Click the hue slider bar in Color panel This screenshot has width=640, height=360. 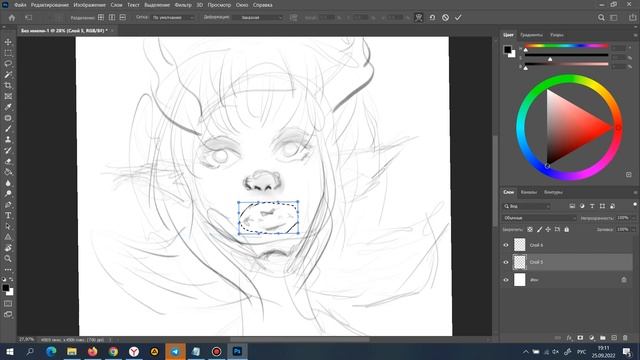coord(567,46)
